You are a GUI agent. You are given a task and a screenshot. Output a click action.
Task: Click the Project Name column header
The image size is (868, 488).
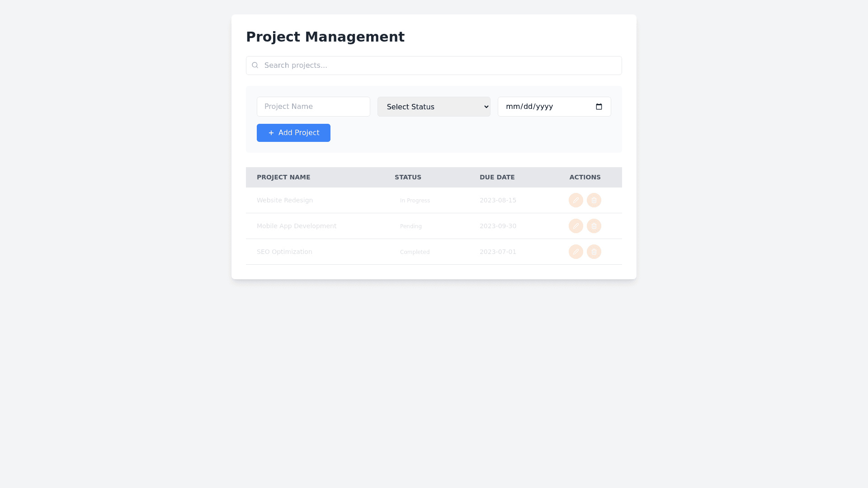(x=283, y=177)
